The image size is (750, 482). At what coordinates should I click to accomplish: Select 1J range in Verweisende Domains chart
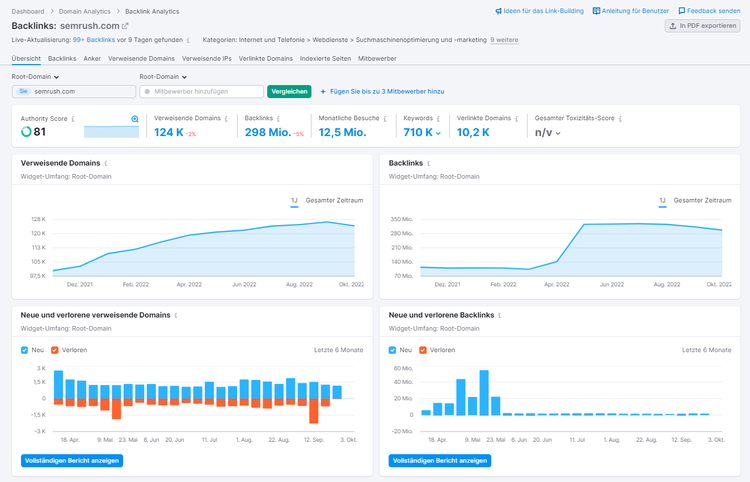(294, 200)
